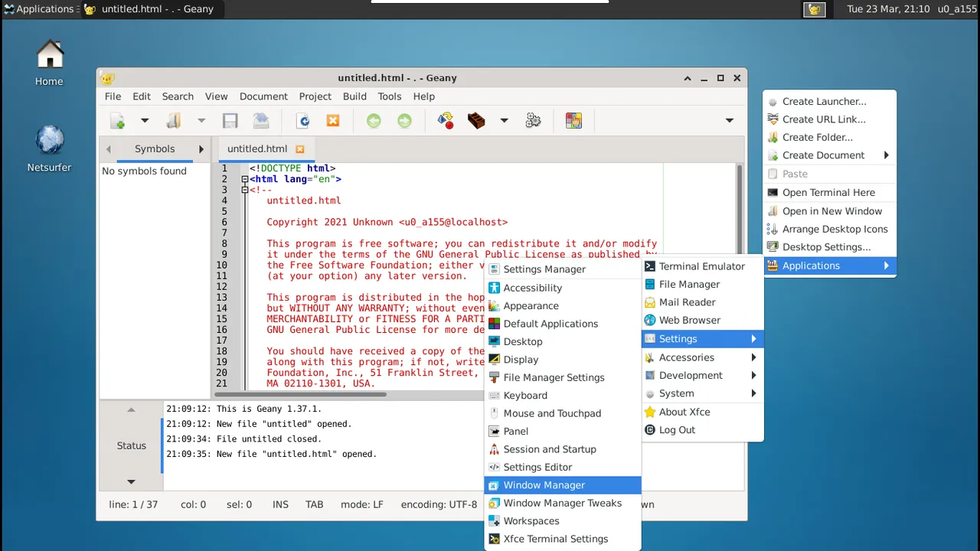Click the orange Close file toolbar icon
980x551 pixels.
pos(333,121)
